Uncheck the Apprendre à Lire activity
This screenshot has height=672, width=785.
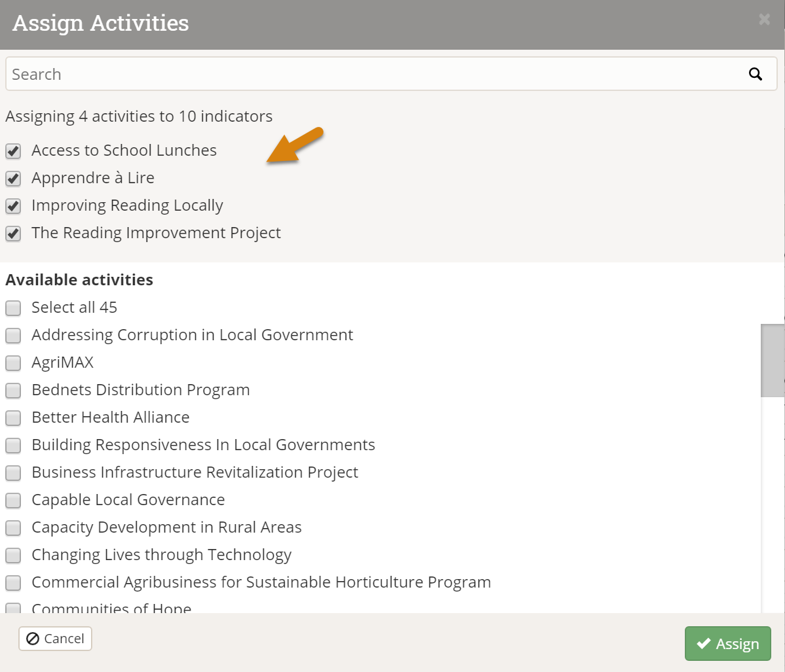[13, 179]
